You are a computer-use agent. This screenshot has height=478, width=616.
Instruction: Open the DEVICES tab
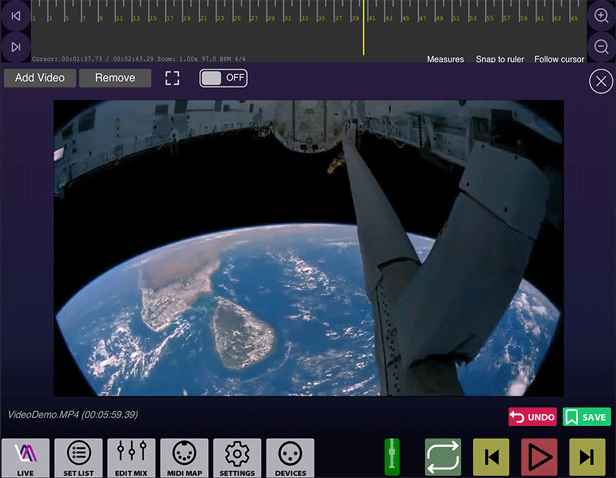click(x=290, y=458)
